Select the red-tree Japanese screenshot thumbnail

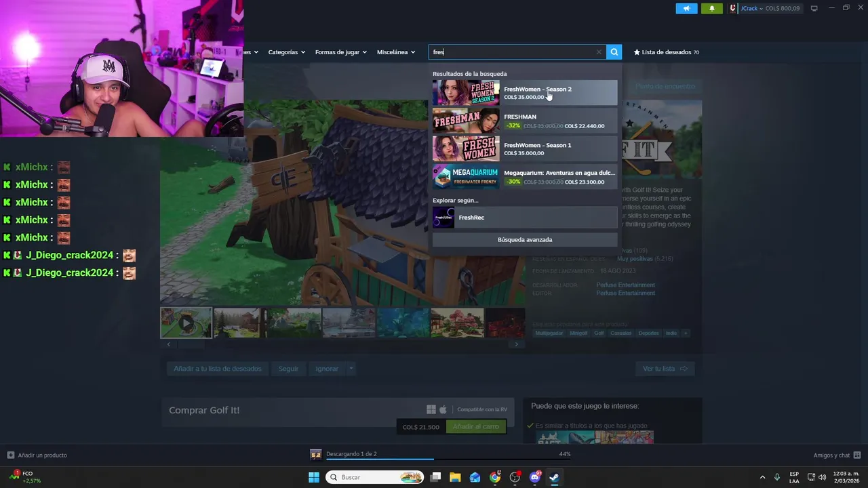(457, 323)
